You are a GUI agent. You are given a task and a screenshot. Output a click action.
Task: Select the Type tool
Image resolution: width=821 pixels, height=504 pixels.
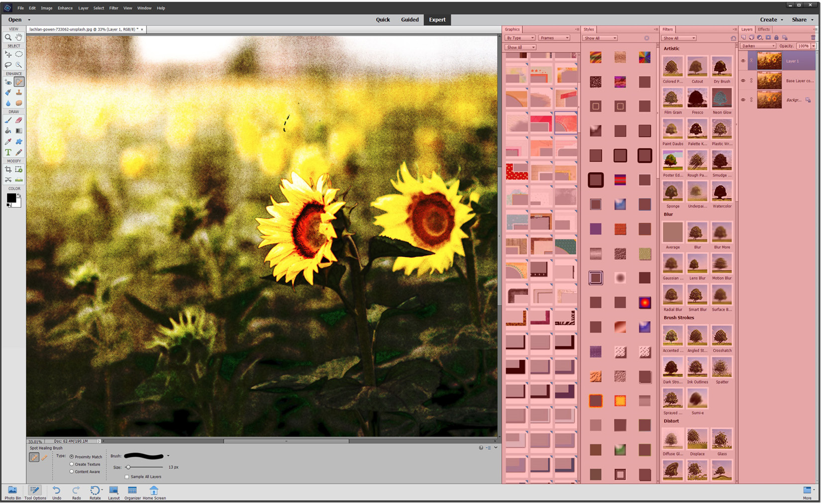click(8, 152)
